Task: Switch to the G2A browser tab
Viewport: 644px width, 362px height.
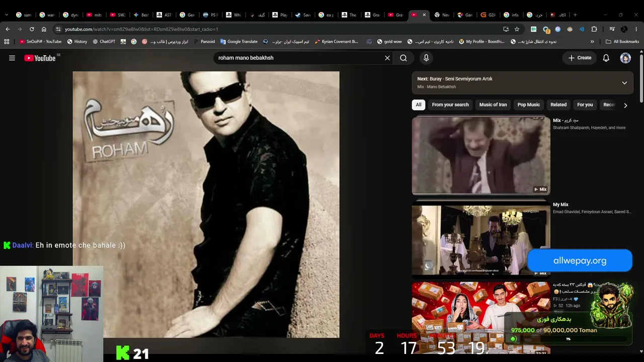Action: (489, 15)
